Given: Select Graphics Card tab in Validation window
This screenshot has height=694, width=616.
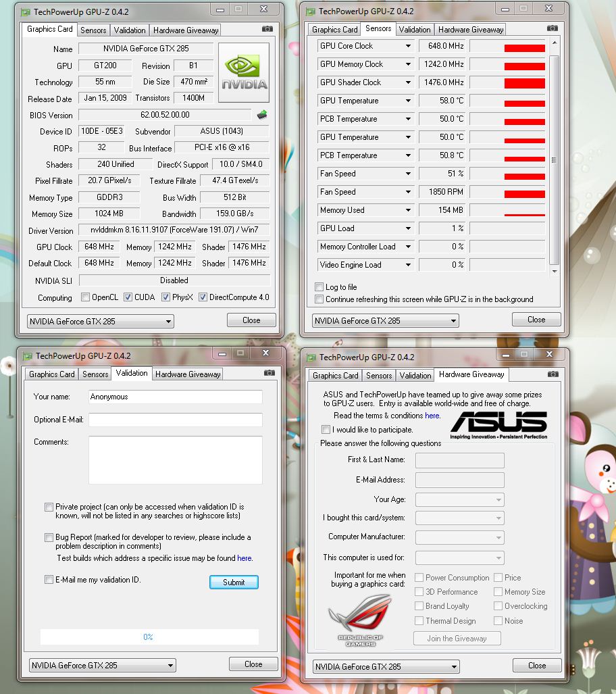Looking at the screenshot, I should coord(52,374).
